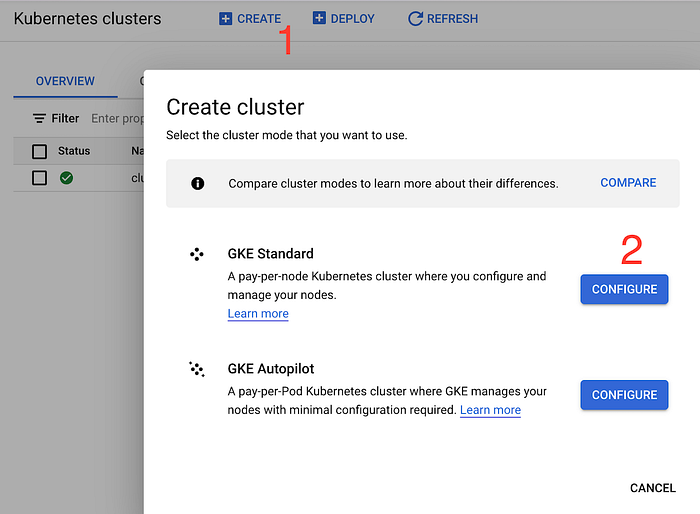The height and width of the screenshot is (514, 700).
Task: Cancel the Create cluster dialog
Action: coord(653,488)
